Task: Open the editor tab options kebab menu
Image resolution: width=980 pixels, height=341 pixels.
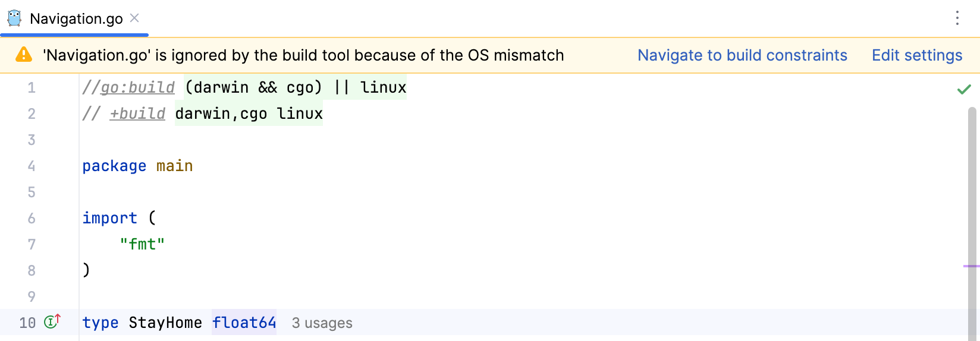Action: pos(957,18)
